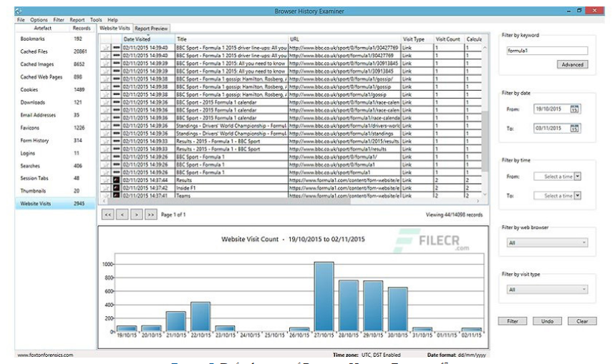The width and height of the screenshot is (615, 364).
Task: Select Searches artefact
Action: pyautogui.click(x=55, y=166)
